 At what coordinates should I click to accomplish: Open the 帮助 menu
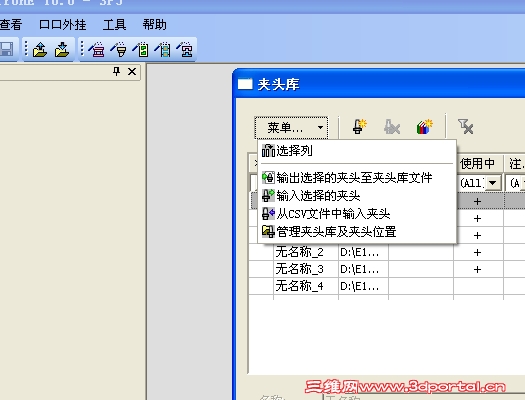point(154,24)
